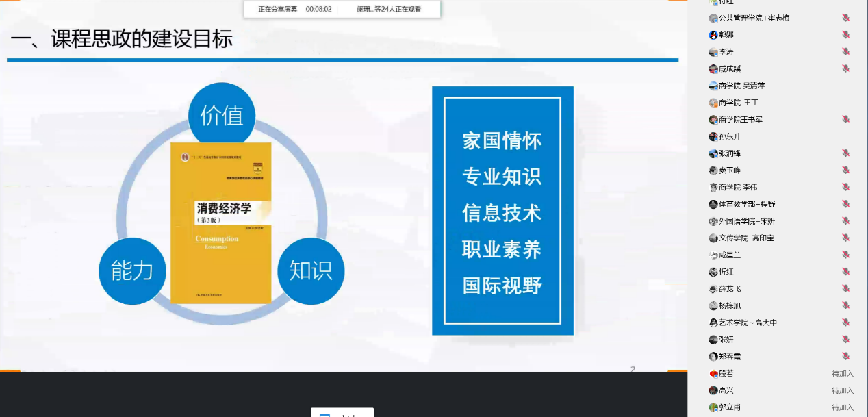Click the muted mic icon beside 郭娜

tap(845, 35)
